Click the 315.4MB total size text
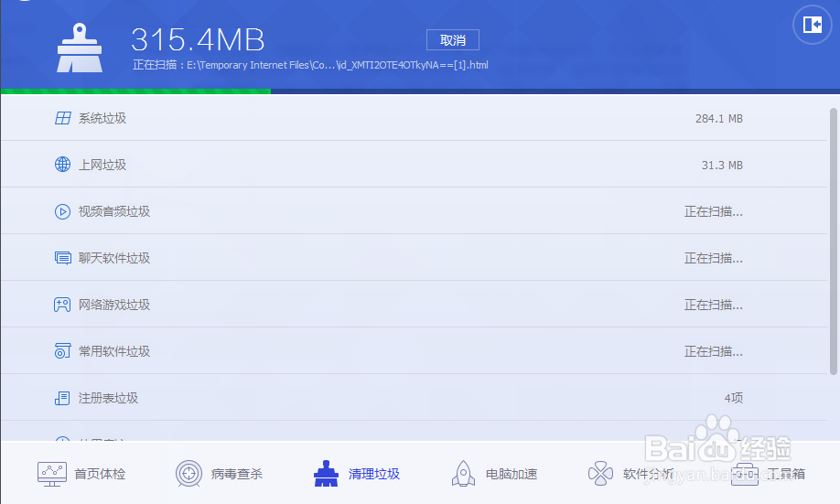 [x=198, y=39]
